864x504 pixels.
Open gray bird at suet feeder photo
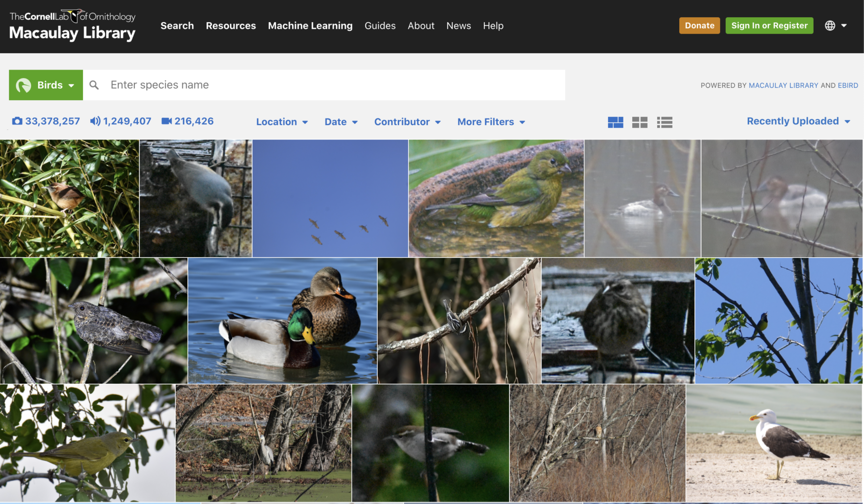(x=196, y=199)
